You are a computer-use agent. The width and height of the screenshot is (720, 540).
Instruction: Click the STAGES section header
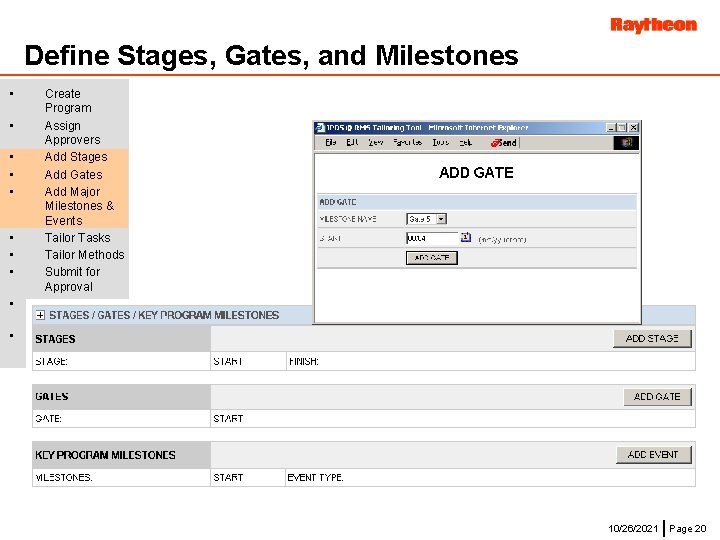[x=121, y=339]
